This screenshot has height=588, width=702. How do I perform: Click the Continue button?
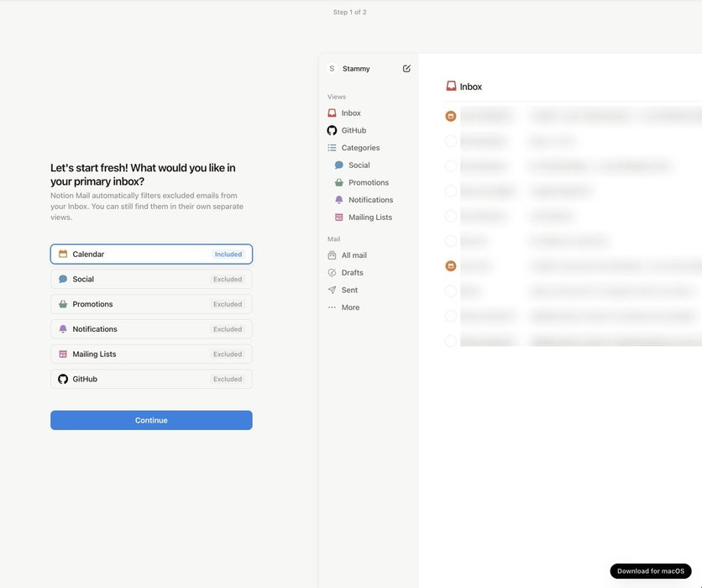tap(151, 420)
